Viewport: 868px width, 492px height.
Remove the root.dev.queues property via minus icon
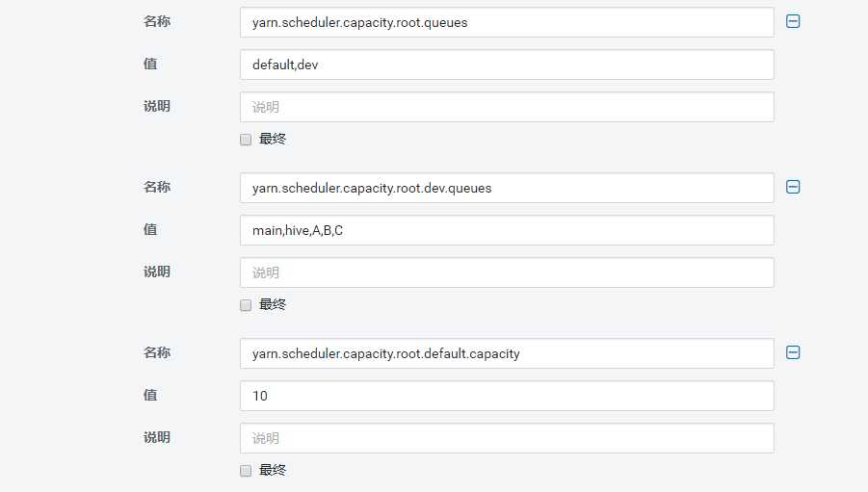click(793, 187)
